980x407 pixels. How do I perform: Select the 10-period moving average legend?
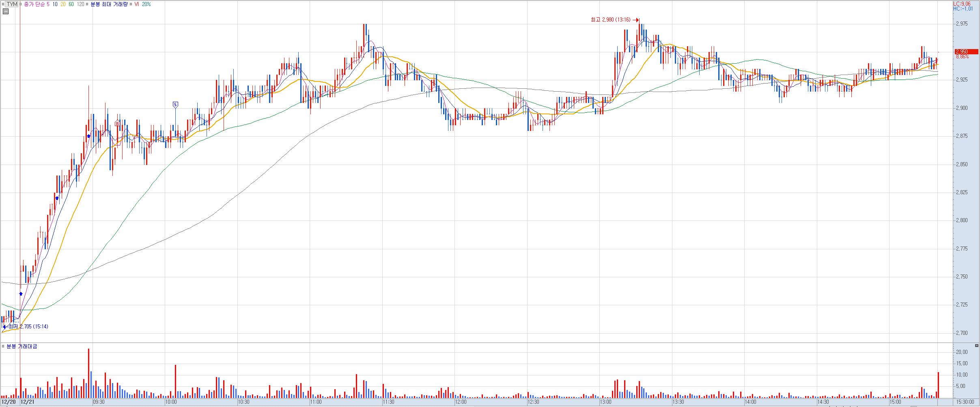[x=55, y=4]
